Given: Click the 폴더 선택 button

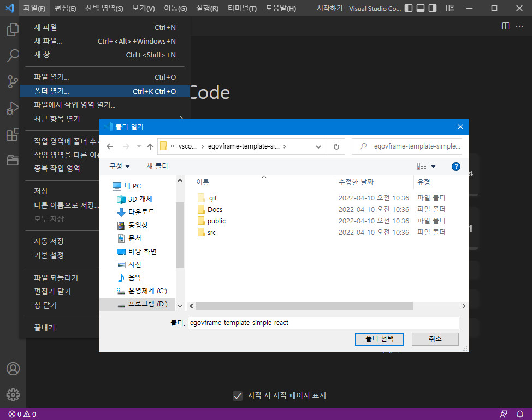Looking at the screenshot, I should tap(379, 339).
